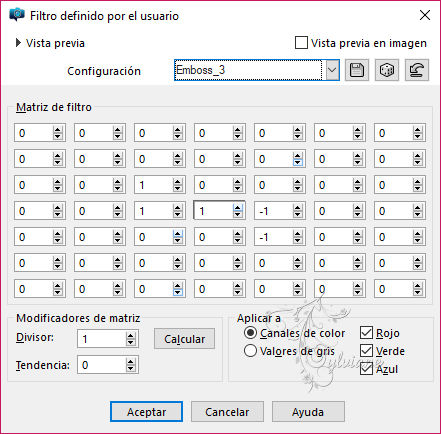Click the randomize dice icon

pyautogui.click(x=387, y=70)
